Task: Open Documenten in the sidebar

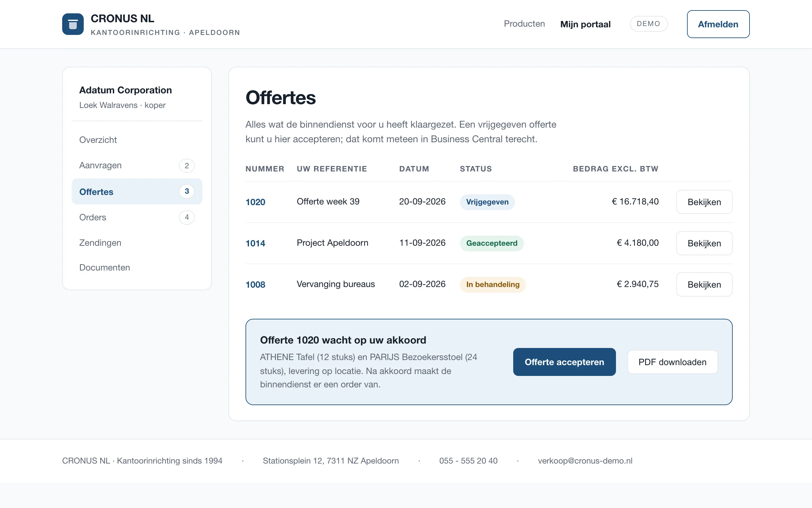Action: pyautogui.click(x=137, y=267)
